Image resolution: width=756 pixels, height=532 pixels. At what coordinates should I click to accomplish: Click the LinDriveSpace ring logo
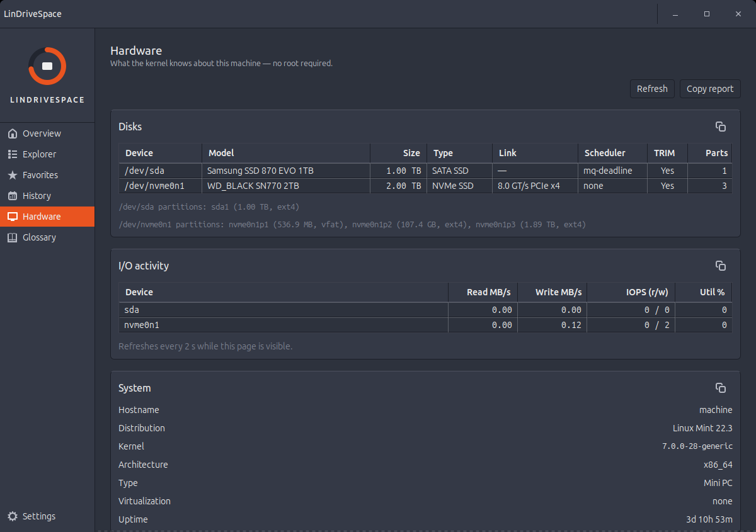47,66
